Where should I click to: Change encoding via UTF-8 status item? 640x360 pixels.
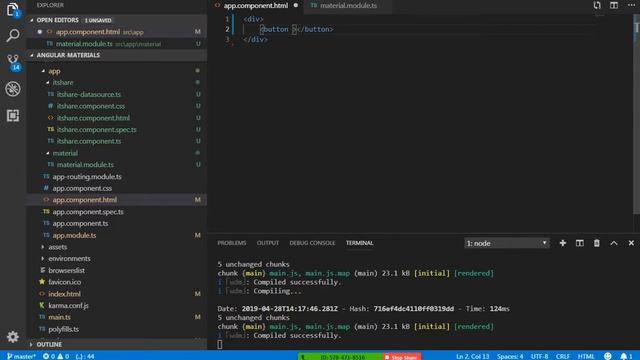point(539,356)
